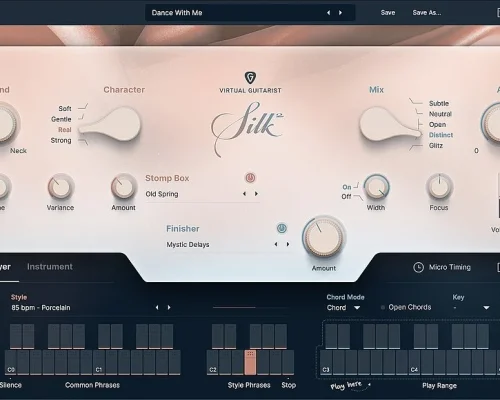Click the C4 key in Play Range
The height and width of the screenshot is (400, 500).
point(414,362)
